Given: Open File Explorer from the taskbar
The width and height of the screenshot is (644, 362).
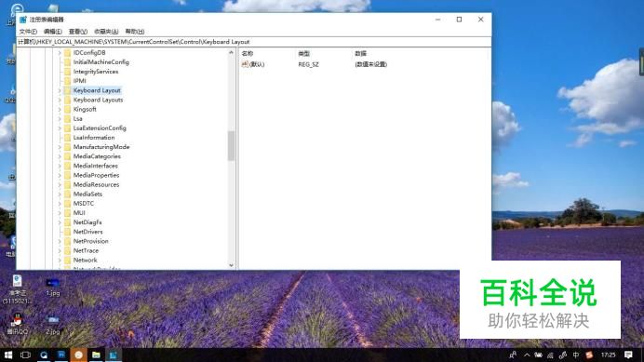Looking at the screenshot, I should tap(96, 355).
